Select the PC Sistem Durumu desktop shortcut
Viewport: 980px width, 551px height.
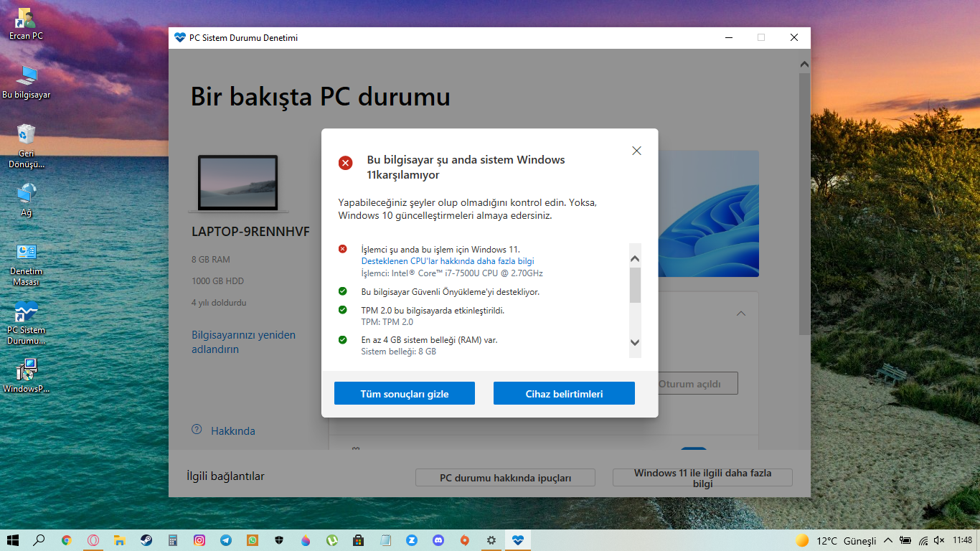click(x=27, y=323)
